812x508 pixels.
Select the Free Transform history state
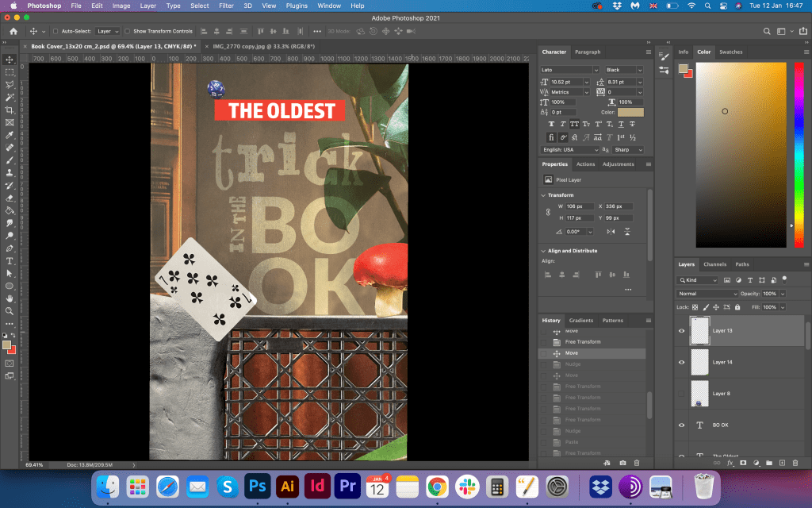pyautogui.click(x=582, y=341)
